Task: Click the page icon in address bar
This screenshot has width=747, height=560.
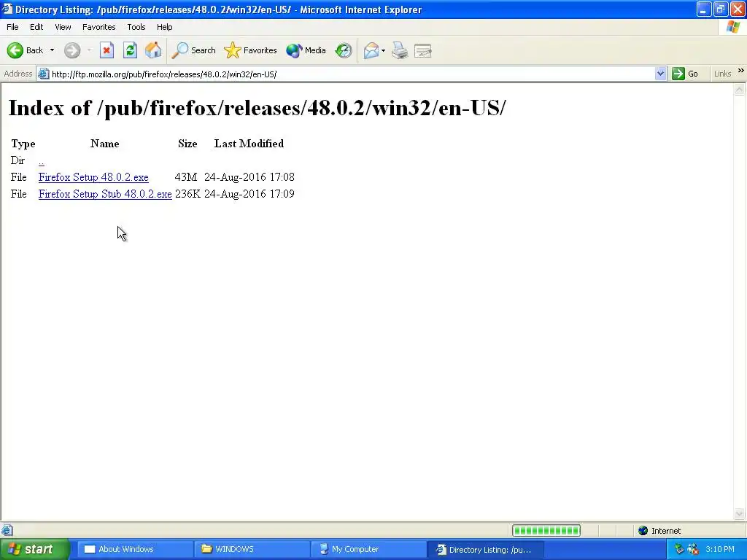Action: pyautogui.click(x=43, y=74)
